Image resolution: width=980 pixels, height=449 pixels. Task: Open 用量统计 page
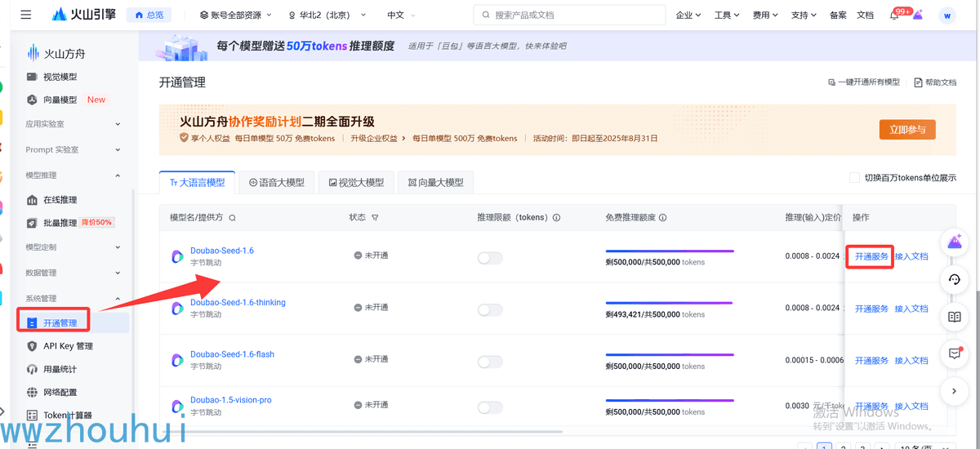point(60,370)
